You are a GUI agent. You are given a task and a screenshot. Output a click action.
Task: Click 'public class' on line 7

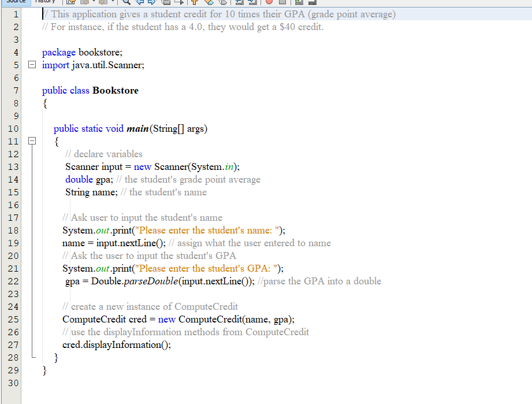[65, 90]
